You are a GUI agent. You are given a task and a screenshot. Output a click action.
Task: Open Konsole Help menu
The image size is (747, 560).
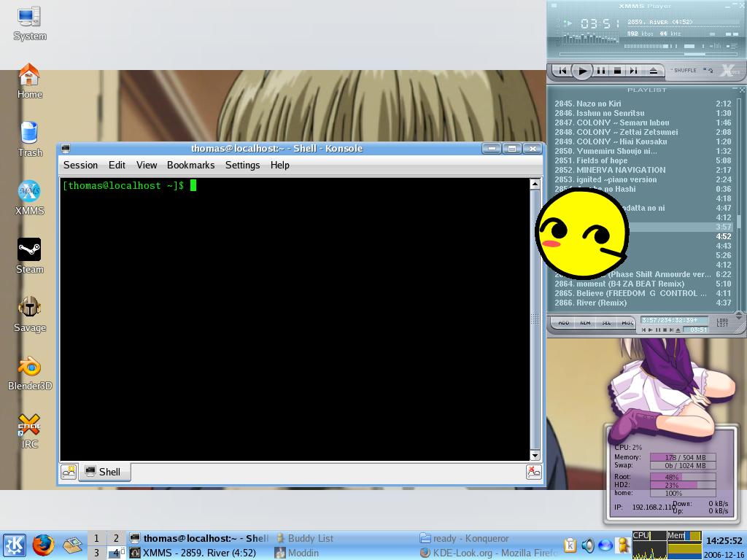click(x=279, y=166)
